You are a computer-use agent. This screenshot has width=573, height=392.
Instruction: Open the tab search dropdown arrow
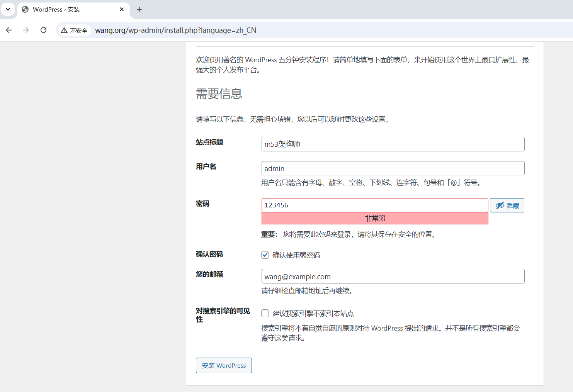[x=8, y=9]
